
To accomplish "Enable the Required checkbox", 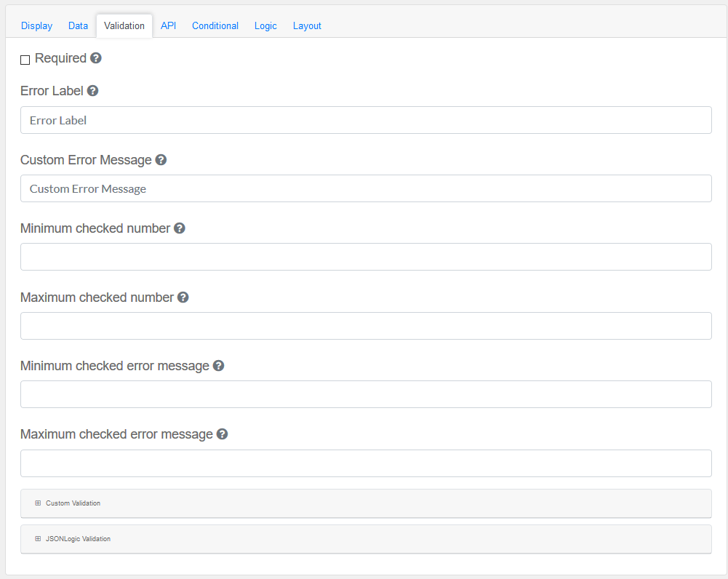I will click(25, 60).
